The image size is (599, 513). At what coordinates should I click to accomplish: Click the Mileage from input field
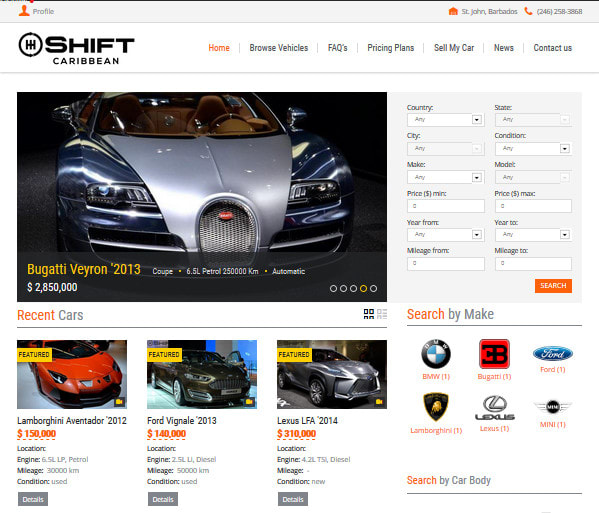pyautogui.click(x=446, y=264)
